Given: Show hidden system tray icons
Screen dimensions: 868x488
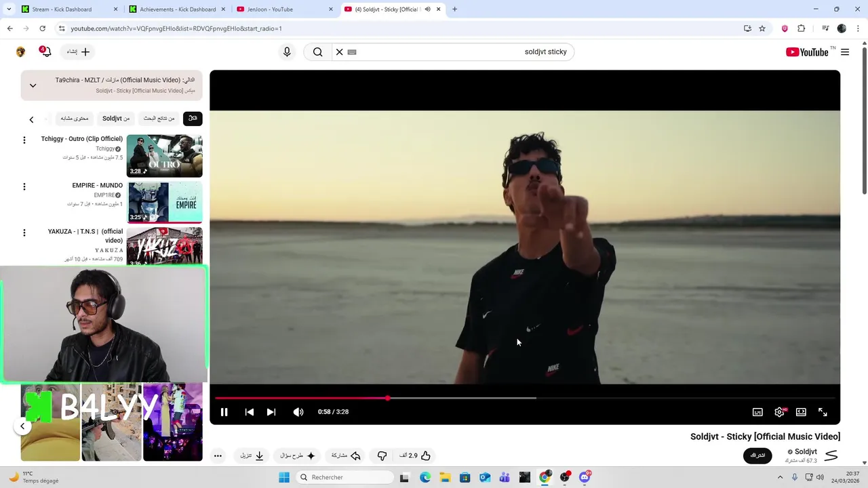Looking at the screenshot, I should (780, 477).
